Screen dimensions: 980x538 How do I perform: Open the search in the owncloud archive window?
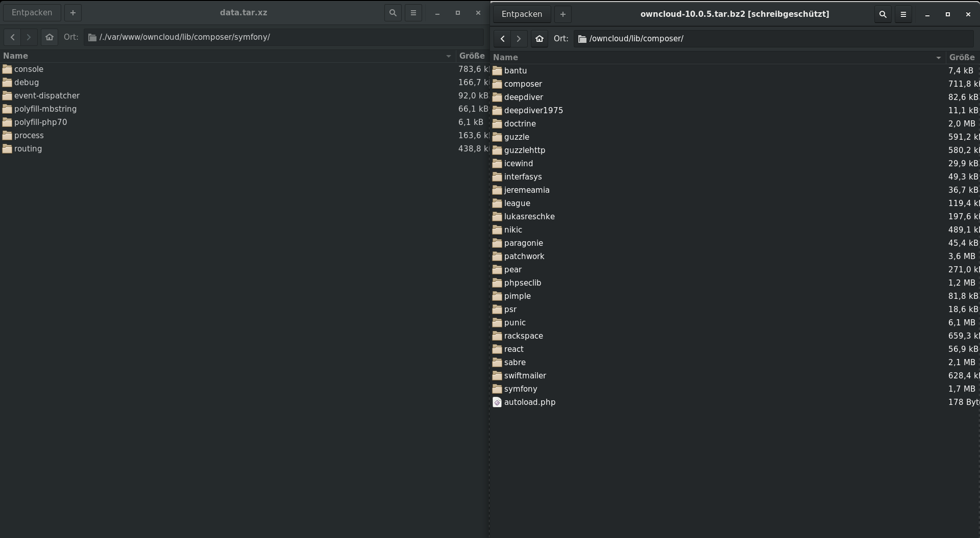click(x=882, y=14)
